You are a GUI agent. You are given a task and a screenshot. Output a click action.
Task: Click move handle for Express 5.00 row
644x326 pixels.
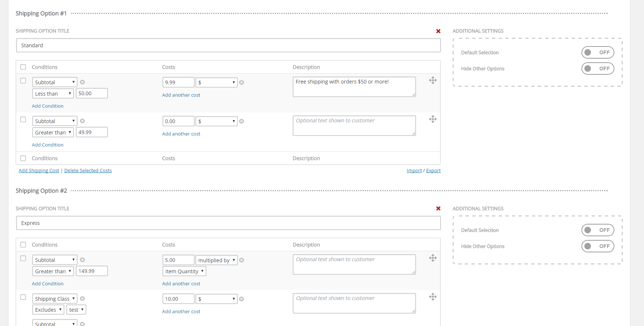tap(433, 258)
